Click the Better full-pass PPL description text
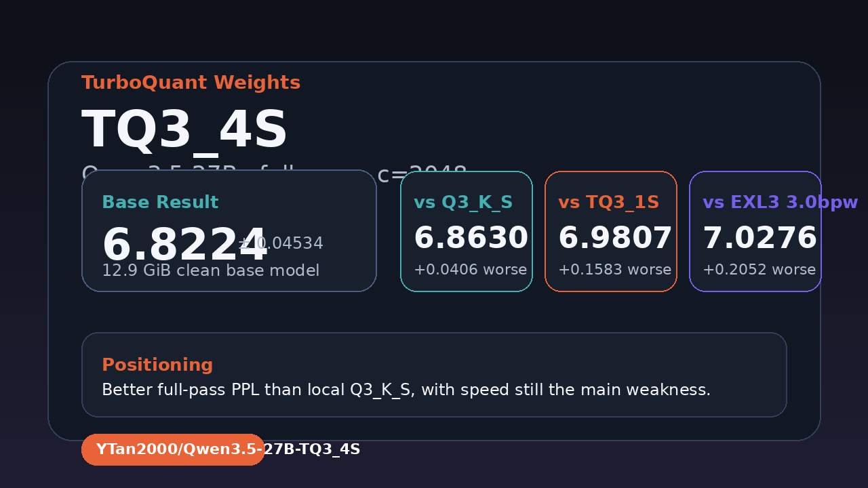 point(406,390)
